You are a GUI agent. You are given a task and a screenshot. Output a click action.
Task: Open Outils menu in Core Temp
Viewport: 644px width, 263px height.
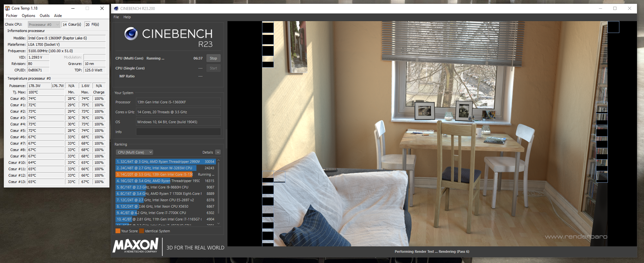[45, 16]
